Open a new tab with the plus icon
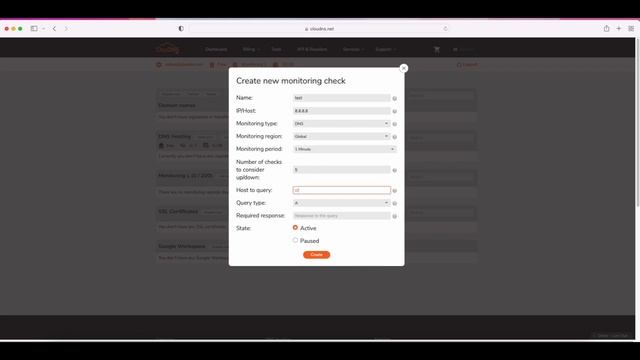 (x=619, y=29)
